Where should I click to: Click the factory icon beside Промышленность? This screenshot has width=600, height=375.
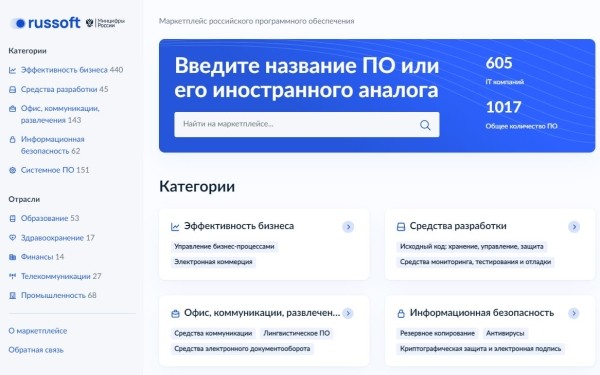13,295
